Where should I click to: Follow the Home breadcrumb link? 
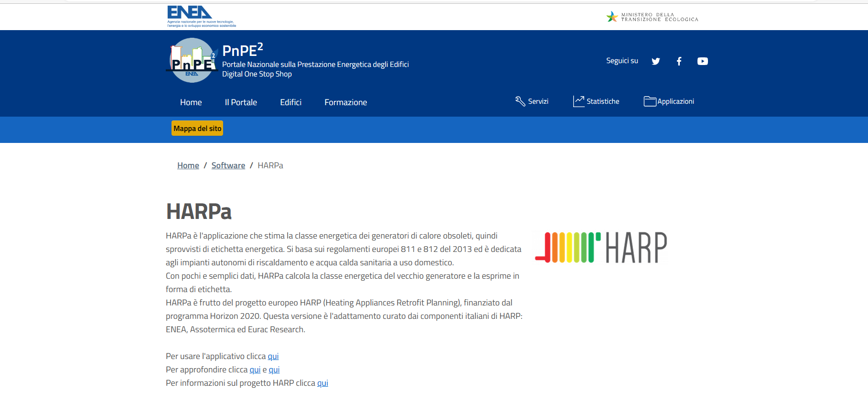(188, 165)
